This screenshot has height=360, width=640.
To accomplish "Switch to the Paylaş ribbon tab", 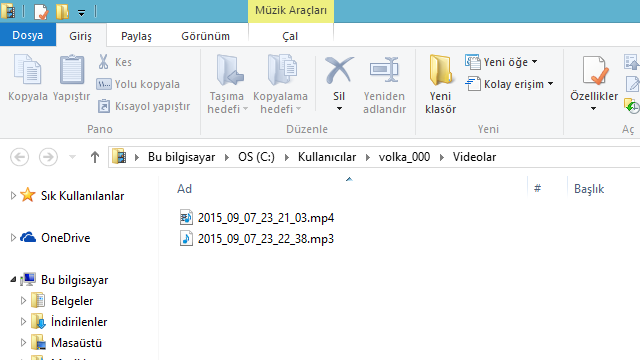I will point(136,36).
